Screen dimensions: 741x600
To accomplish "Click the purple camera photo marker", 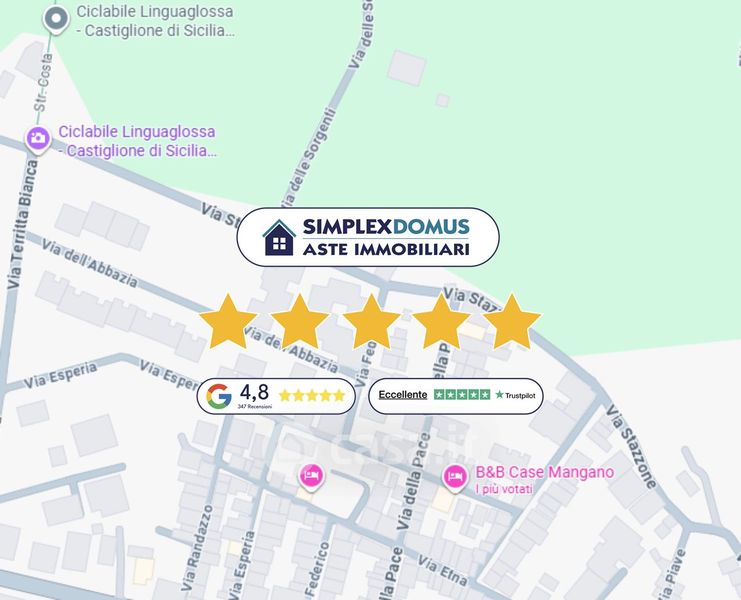I will (38, 140).
